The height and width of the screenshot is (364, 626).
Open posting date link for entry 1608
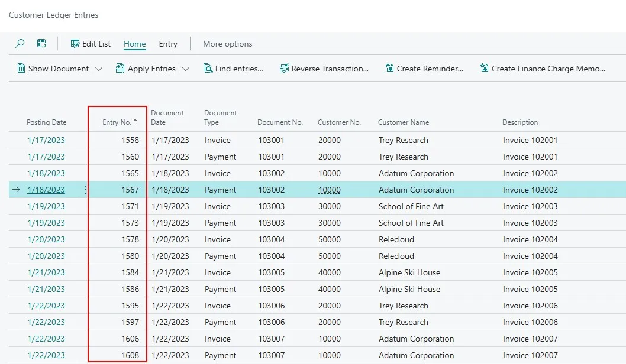[46, 355]
